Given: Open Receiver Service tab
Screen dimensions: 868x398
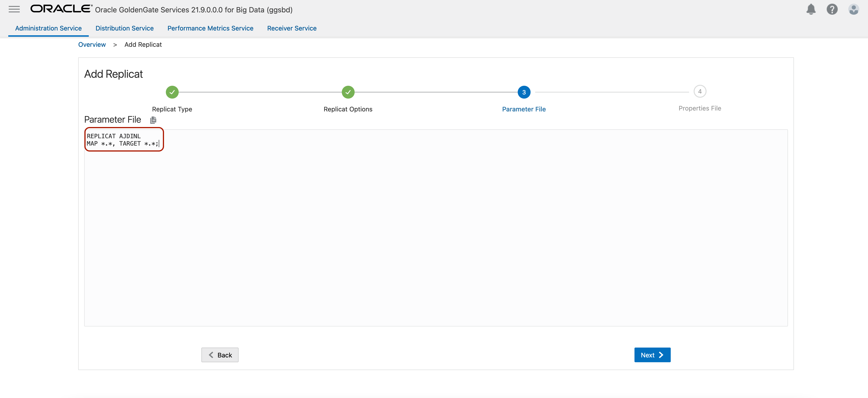Looking at the screenshot, I should tap(292, 28).
